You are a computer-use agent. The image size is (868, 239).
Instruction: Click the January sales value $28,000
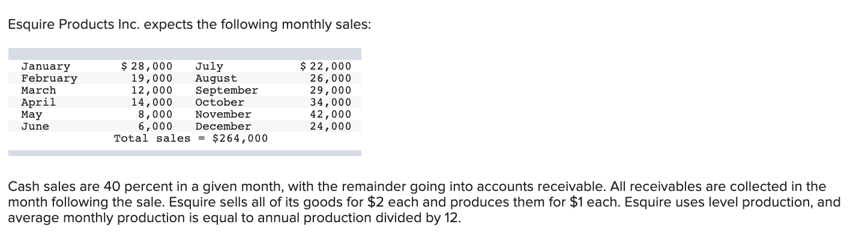click(147, 66)
